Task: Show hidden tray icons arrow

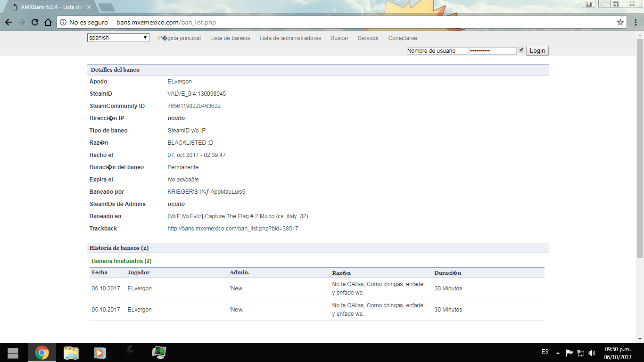Action: coord(558,353)
